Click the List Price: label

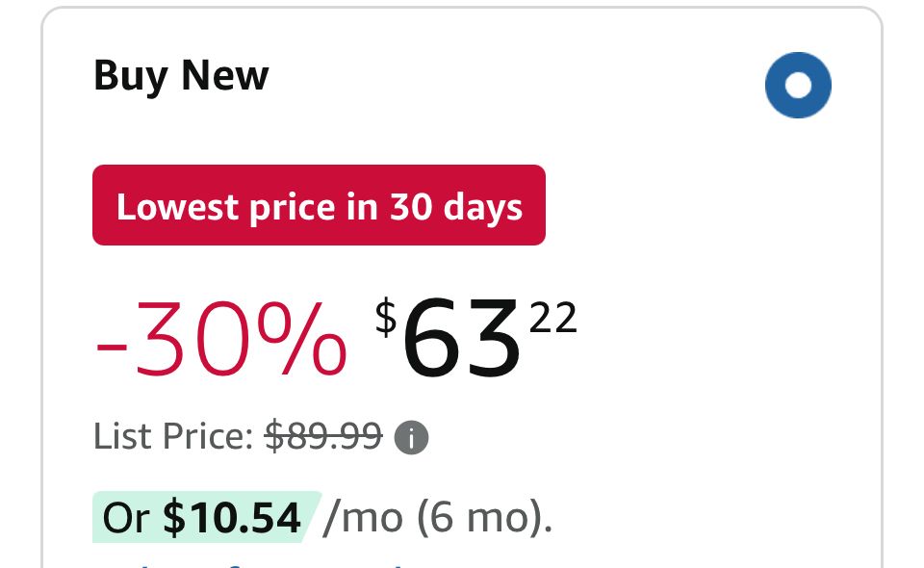pyautogui.click(x=173, y=437)
